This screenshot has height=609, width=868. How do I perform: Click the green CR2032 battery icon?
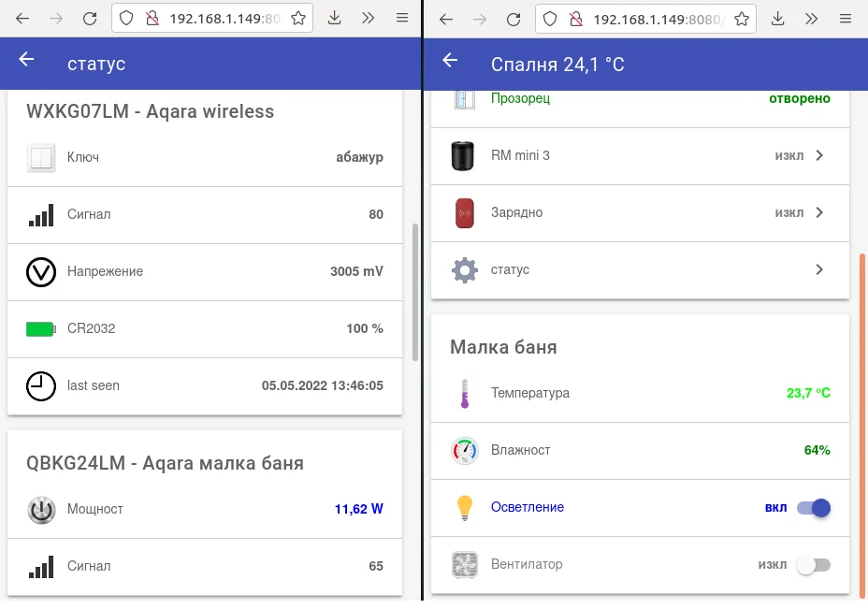41,329
